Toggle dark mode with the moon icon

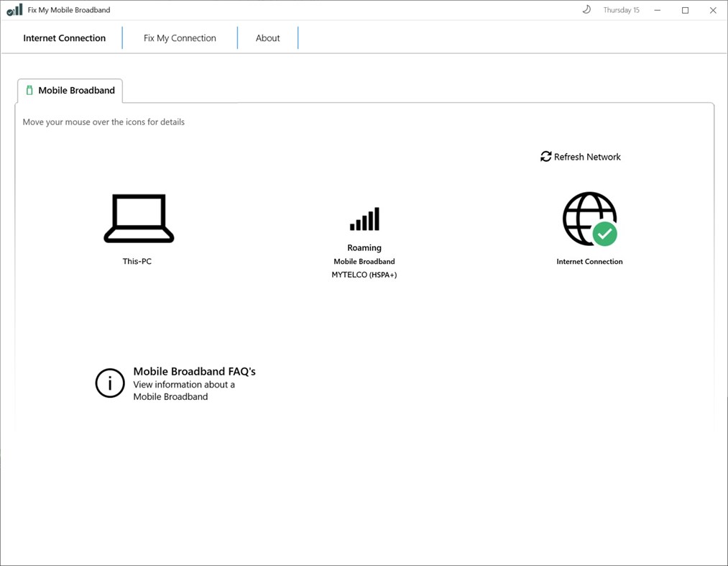point(584,9)
